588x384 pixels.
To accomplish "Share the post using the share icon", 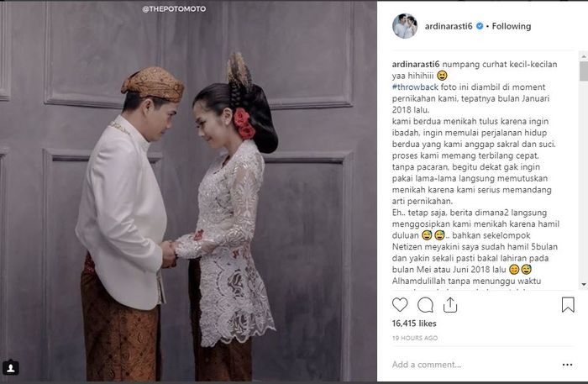I will tap(450, 304).
